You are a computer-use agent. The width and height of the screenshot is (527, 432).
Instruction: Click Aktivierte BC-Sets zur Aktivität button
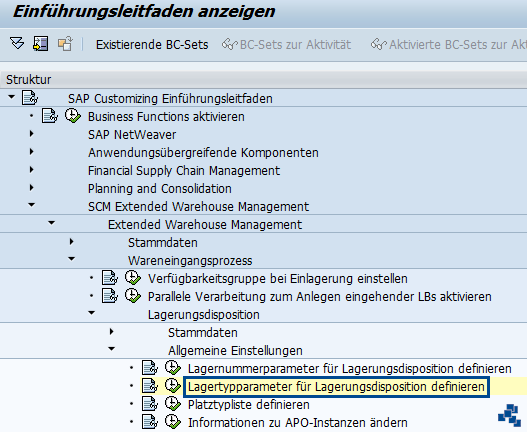pos(448,45)
